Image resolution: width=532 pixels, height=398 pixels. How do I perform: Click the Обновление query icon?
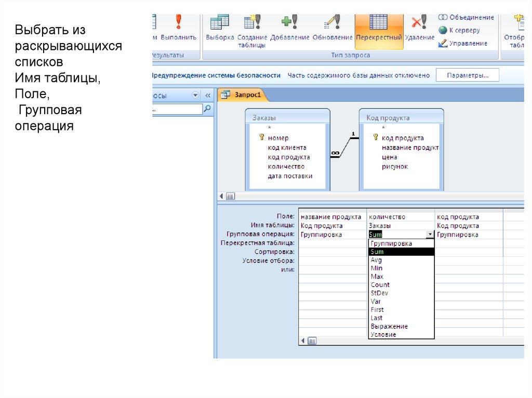coord(332,23)
